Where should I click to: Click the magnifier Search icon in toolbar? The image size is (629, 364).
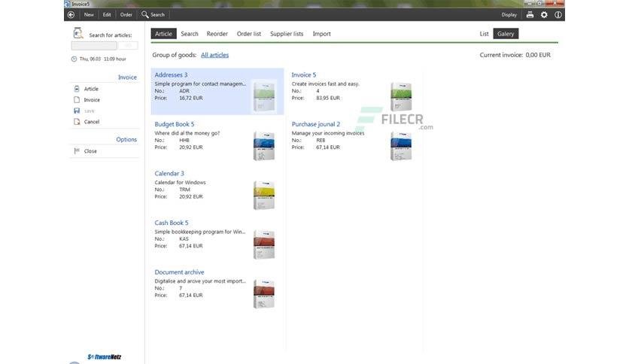coord(144,14)
